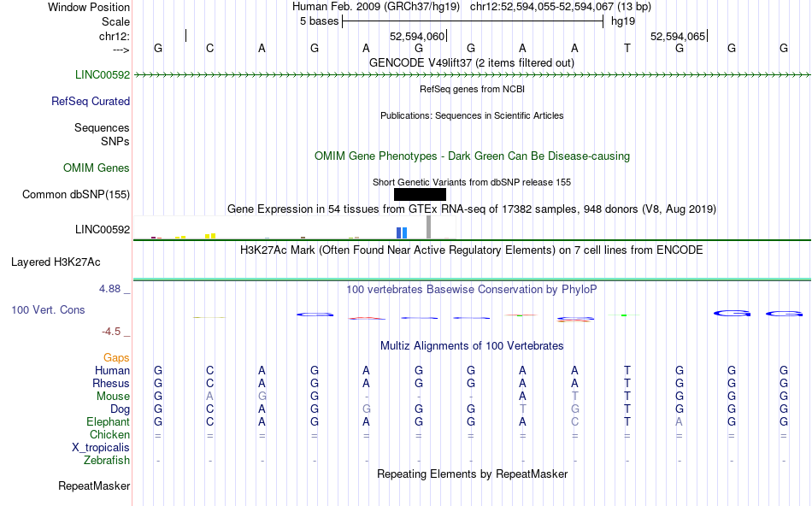
Task: Click the Scale label on the left
Action: 115,21
